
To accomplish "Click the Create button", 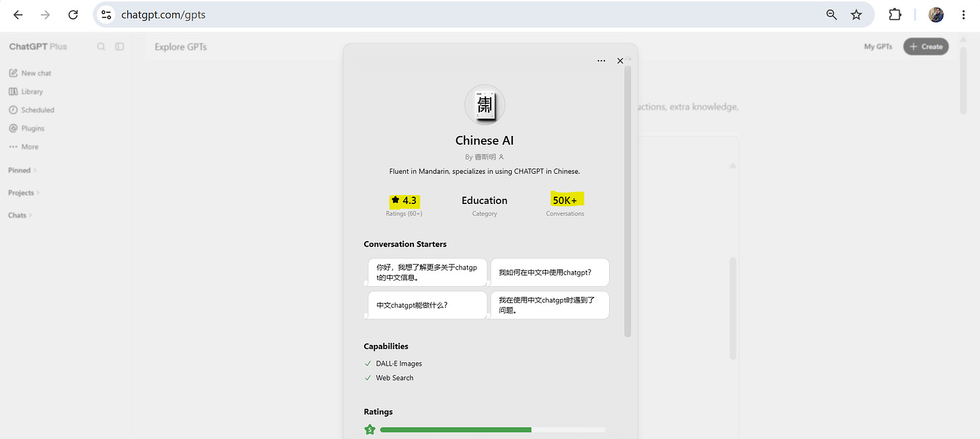I will pos(926,46).
